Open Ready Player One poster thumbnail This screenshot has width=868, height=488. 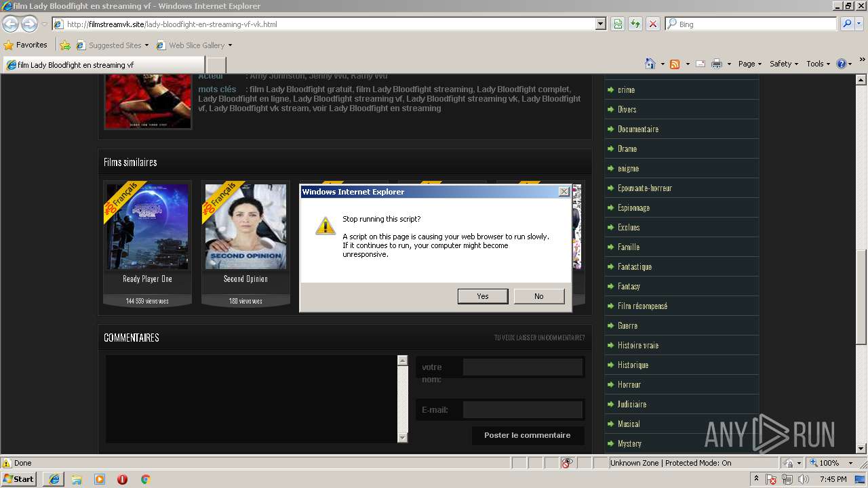pos(147,226)
